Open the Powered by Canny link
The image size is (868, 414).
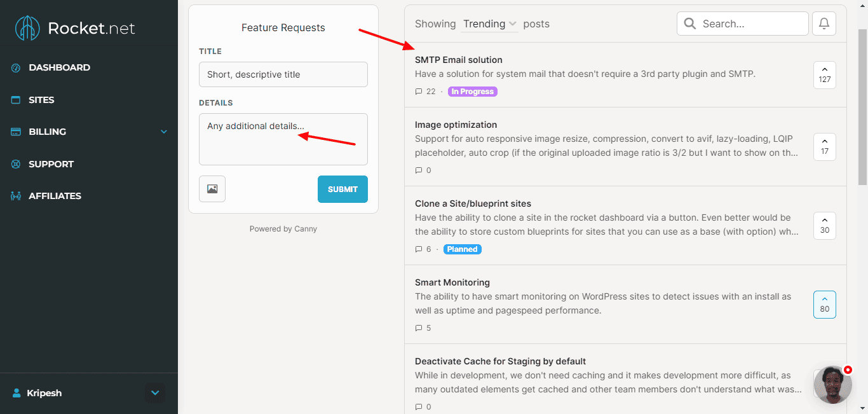click(283, 229)
